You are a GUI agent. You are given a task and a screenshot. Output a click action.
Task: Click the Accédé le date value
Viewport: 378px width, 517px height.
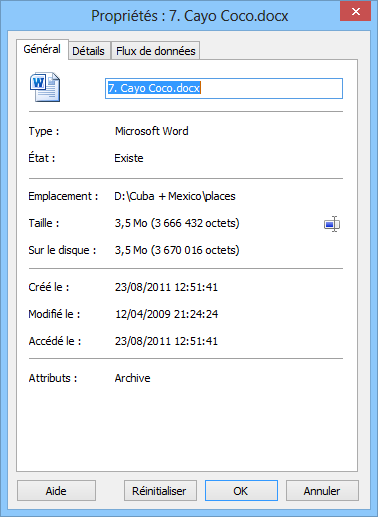tap(166, 341)
